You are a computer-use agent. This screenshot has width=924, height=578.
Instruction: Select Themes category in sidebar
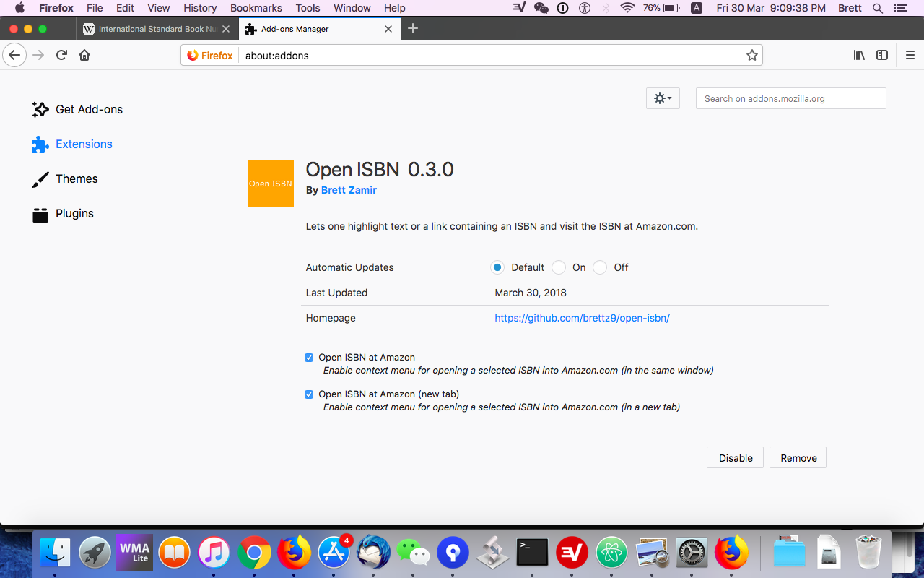(x=65, y=179)
